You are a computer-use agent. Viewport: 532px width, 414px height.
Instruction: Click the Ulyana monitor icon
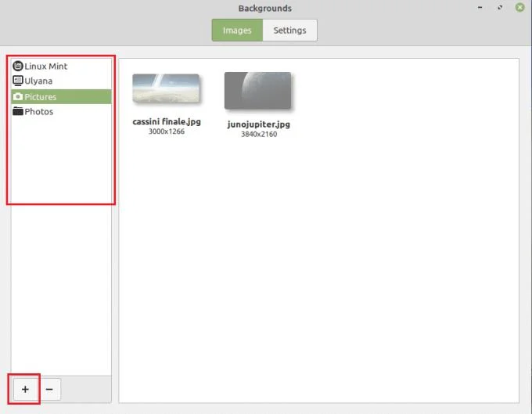tap(18, 81)
